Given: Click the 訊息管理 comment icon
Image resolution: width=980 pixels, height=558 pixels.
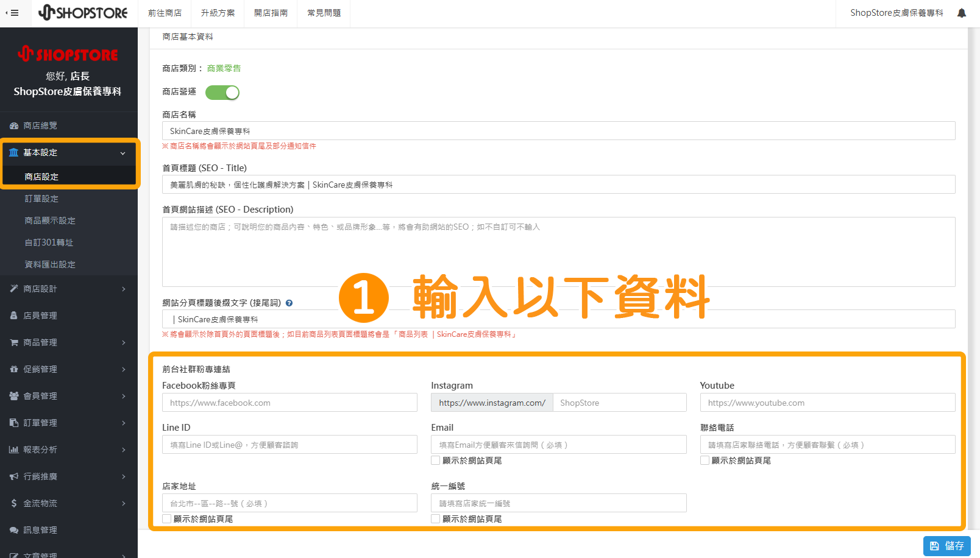Looking at the screenshot, I should (13, 530).
